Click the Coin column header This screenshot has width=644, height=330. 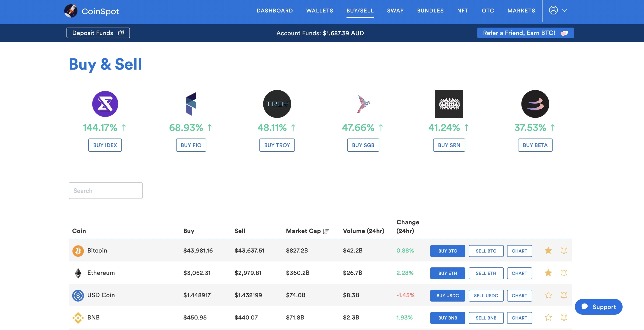tap(79, 231)
